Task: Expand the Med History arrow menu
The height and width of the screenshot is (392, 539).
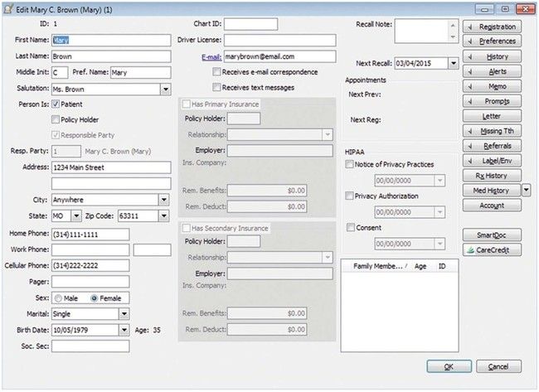Action: point(527,191)
